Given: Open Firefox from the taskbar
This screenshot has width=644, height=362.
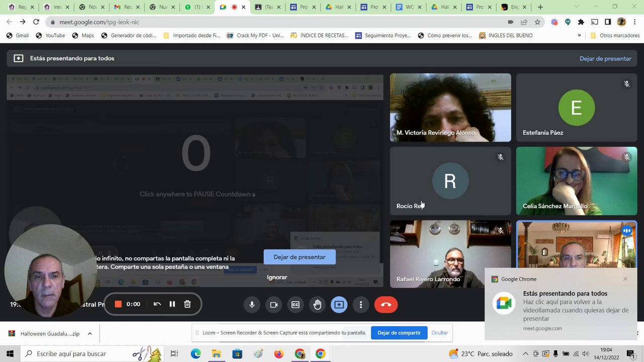Looking at the screenshot, I should click(279, 354).
